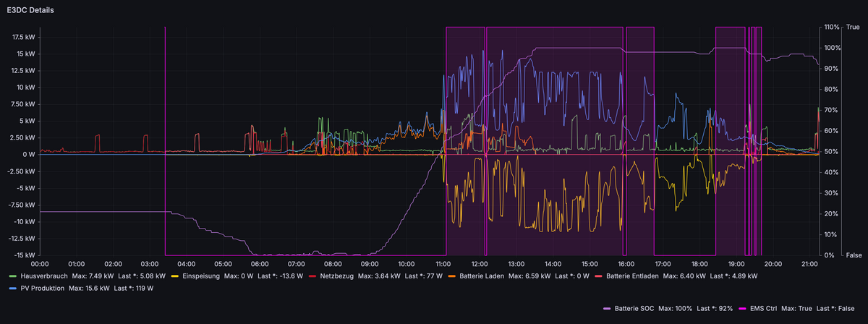This screenshot has width=868, height=324.
Task: Click the 04:00 time axis label
Action: point(187,264)
